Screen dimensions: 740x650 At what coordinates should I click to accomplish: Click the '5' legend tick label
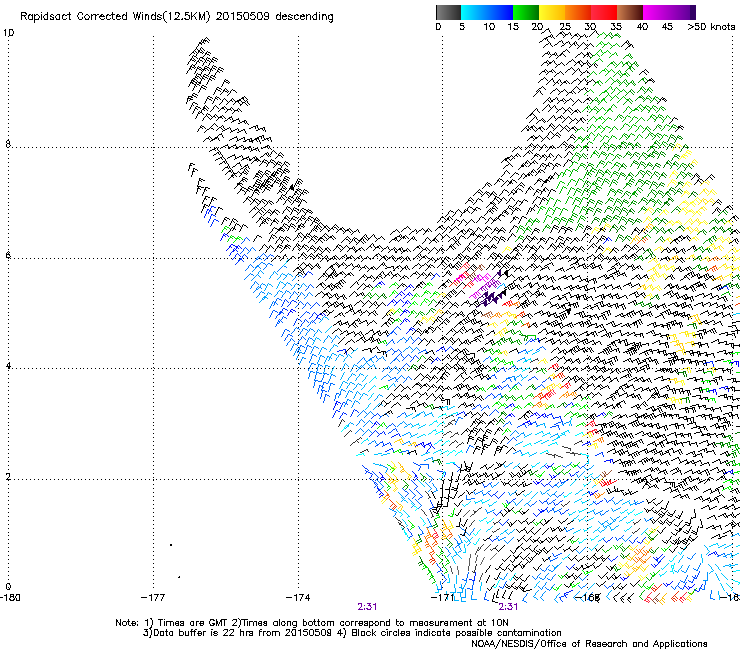[462, 27]
